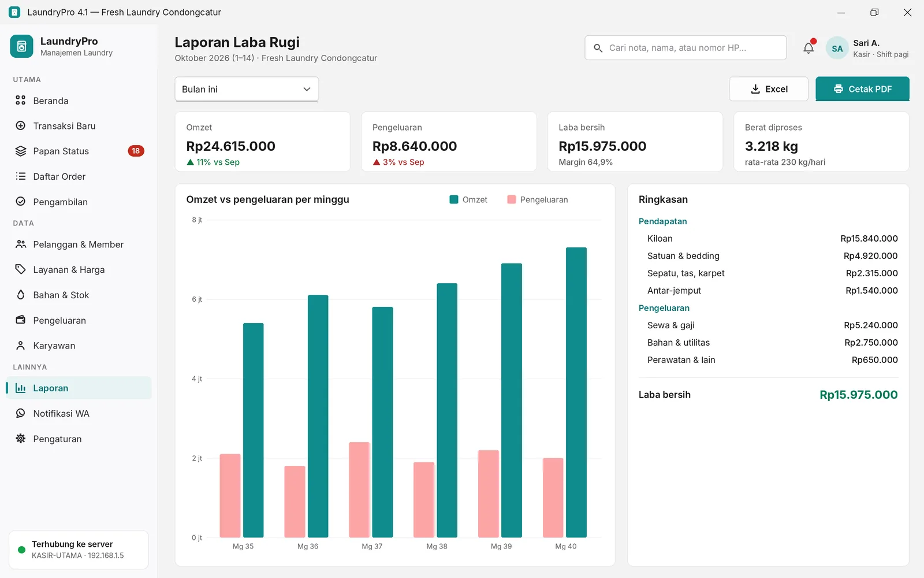The height and width of the screenshot is (578, 924).
Task: Click the Terhubung ke server status
Action: click(x=79, y=550)
